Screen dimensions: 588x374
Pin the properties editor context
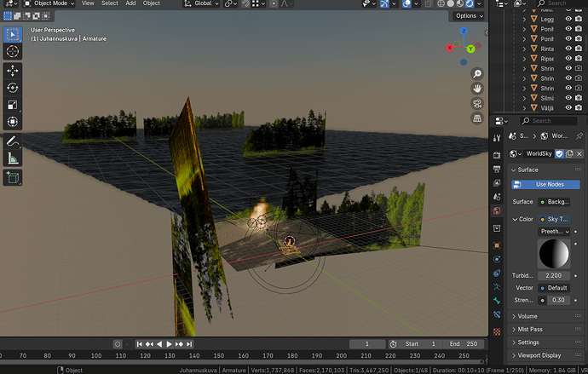pyautogui.click(x=579, y=136)
